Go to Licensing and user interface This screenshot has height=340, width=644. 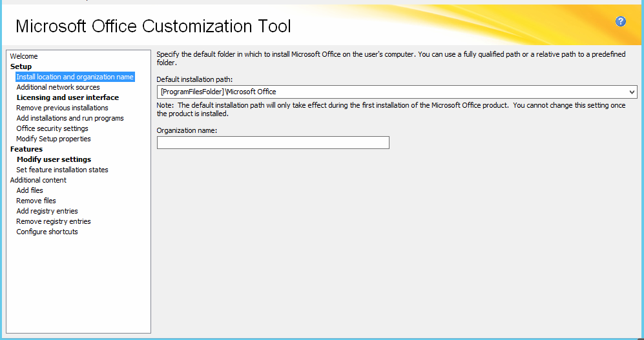click(68, 97)
